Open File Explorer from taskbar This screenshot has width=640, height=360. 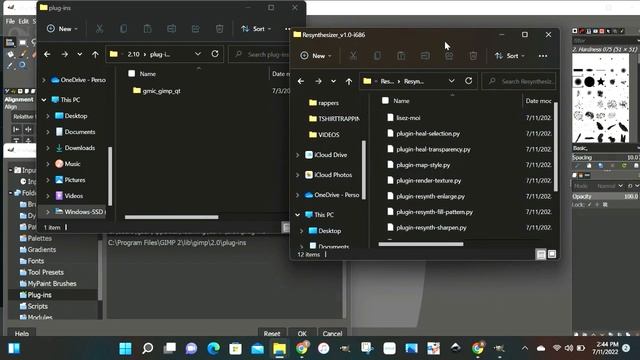[x=280, y=348]
